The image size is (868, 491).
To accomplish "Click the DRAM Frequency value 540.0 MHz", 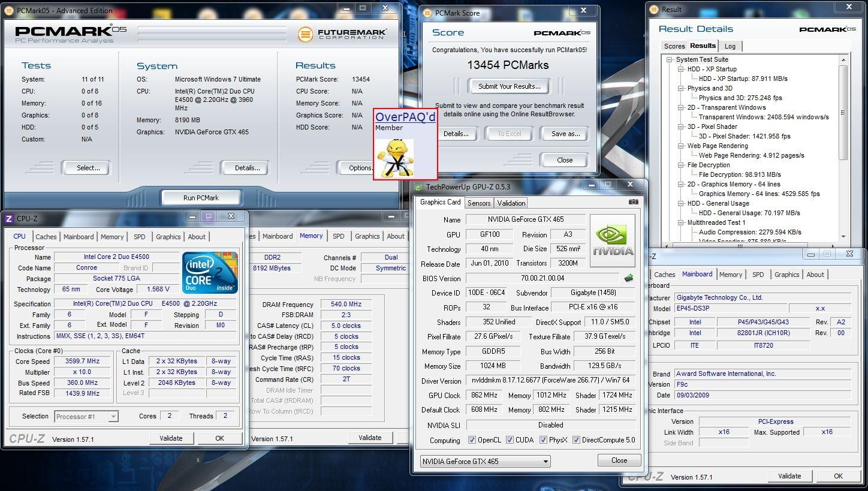I will tap(346, 305).
